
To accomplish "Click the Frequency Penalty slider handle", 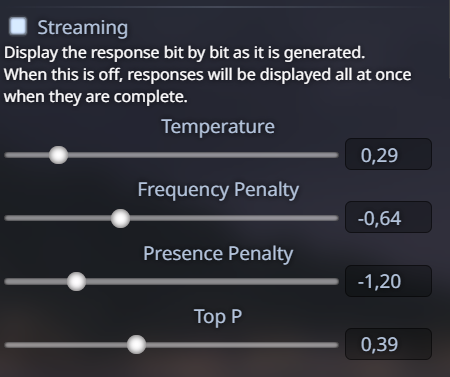I will click(x=120, y=218).
